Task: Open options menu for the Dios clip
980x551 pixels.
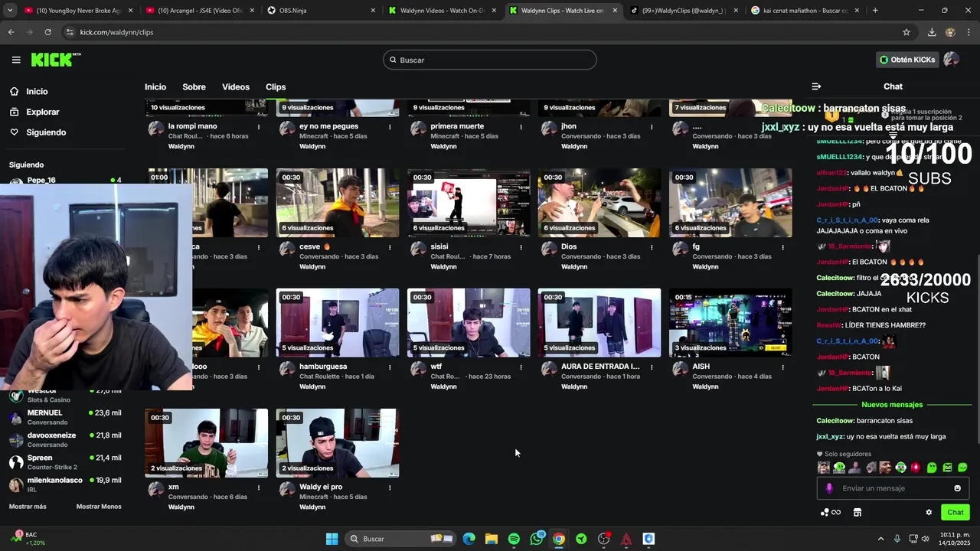Action: 652,247
